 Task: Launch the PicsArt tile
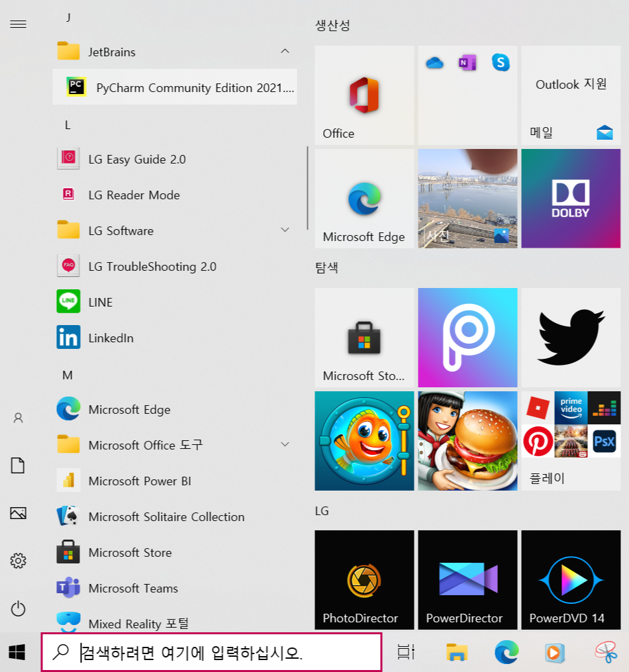pyautogui.click(x=467, y=337)
